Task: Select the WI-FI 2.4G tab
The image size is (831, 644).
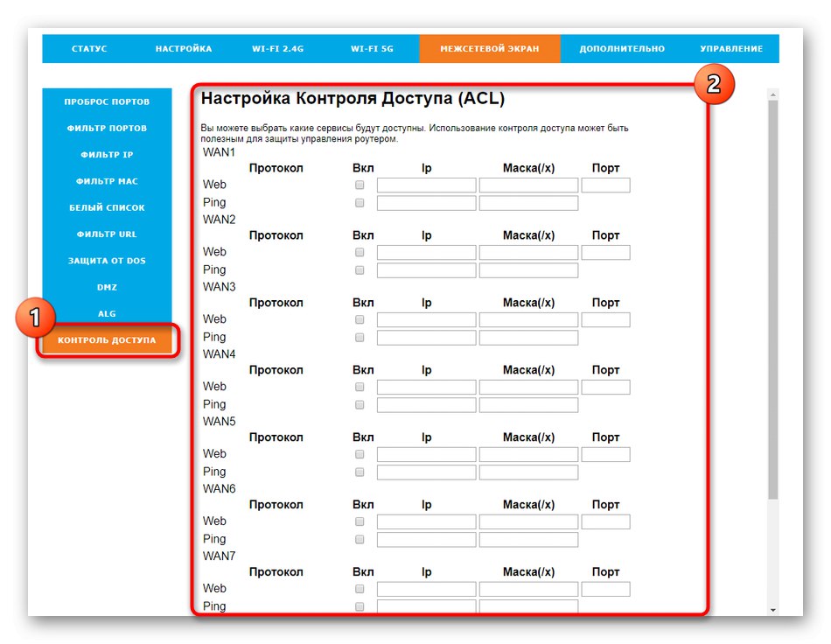Action: (277, 49)
